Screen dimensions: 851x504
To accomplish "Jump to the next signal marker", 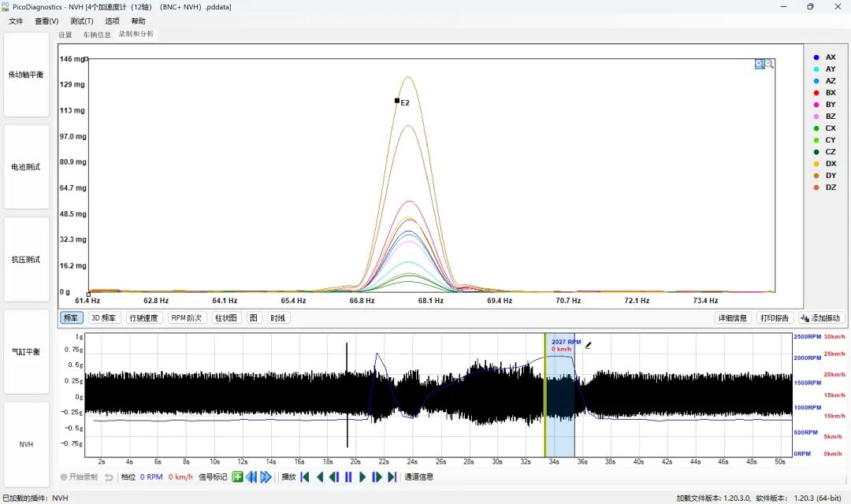I will [x=266, y=477].
